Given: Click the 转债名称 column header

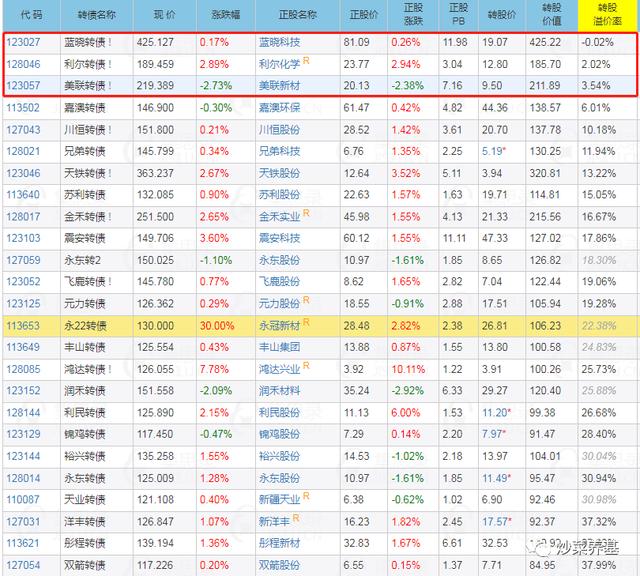Looking at the screenshot, I should pyautogui.click(x=97, y=15).
